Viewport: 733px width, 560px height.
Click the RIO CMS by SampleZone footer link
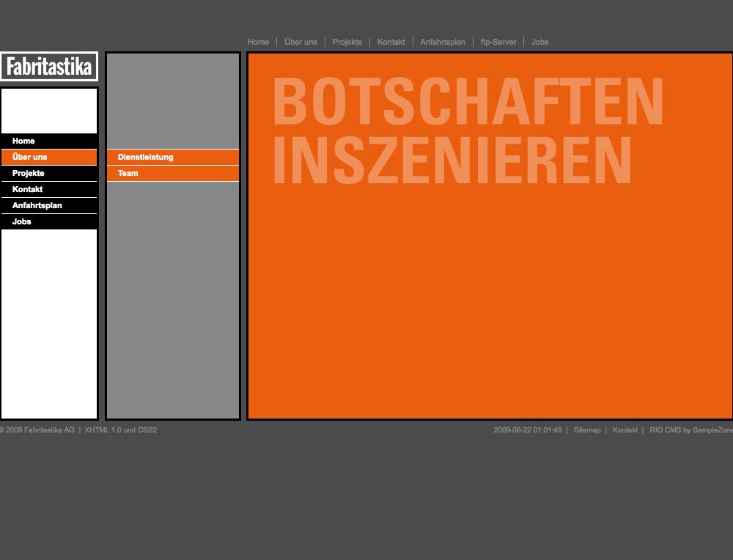click(x=691, y=430)
